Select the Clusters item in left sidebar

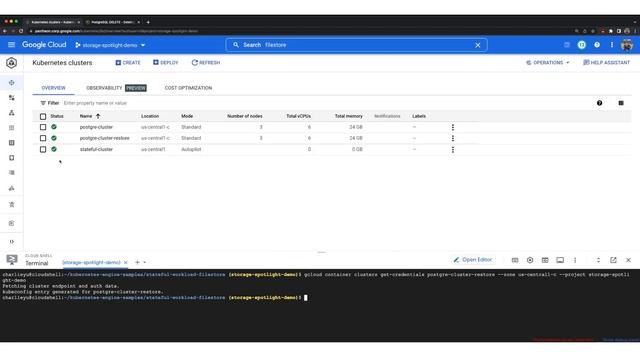(x=11, y=83)
